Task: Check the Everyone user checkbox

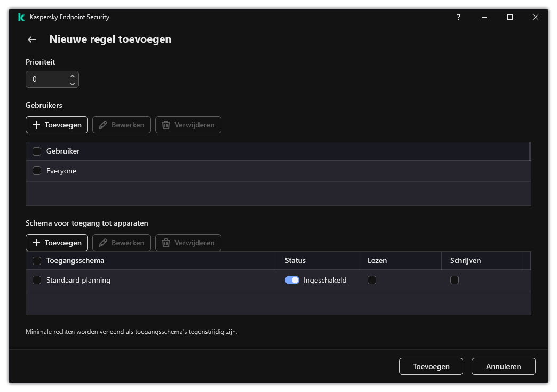Action: 37,171
